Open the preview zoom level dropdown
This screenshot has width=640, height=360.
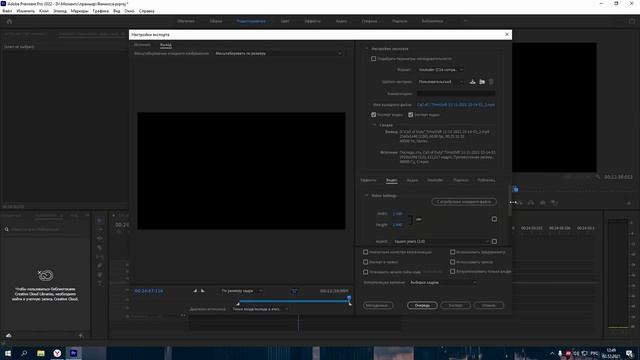coord(242,291)
